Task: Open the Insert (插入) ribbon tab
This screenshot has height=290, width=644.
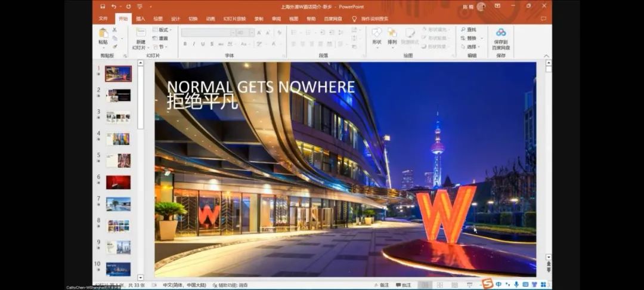Action: coord(141,18)
